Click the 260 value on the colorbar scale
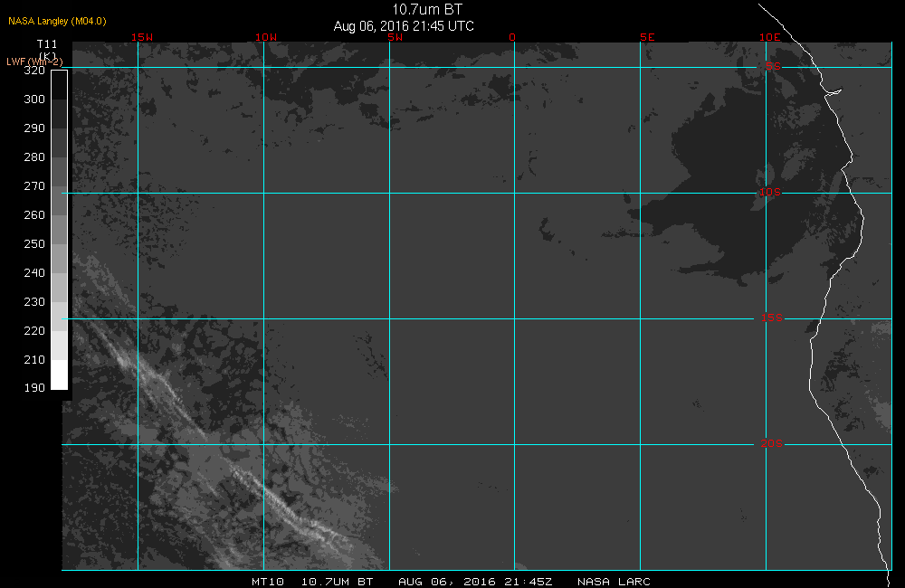 34,214
